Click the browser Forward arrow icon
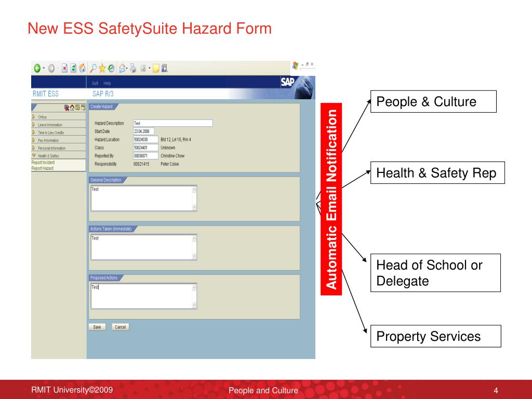The image size is (532, 399). (x=51, y=69)
